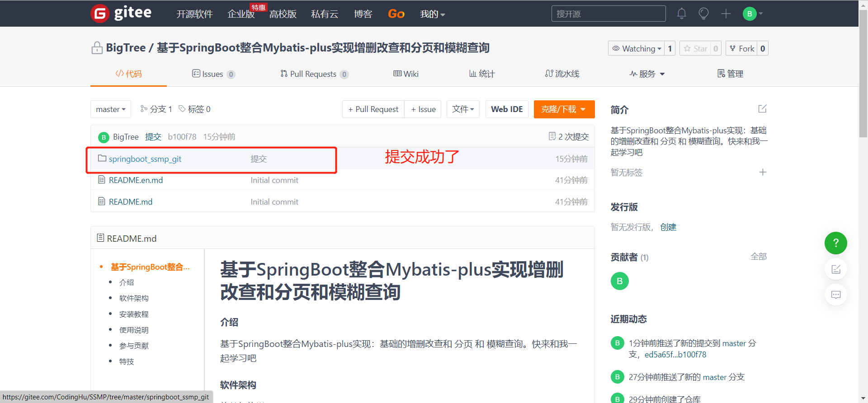Click the green help question mark button

(x=836, y=243)
